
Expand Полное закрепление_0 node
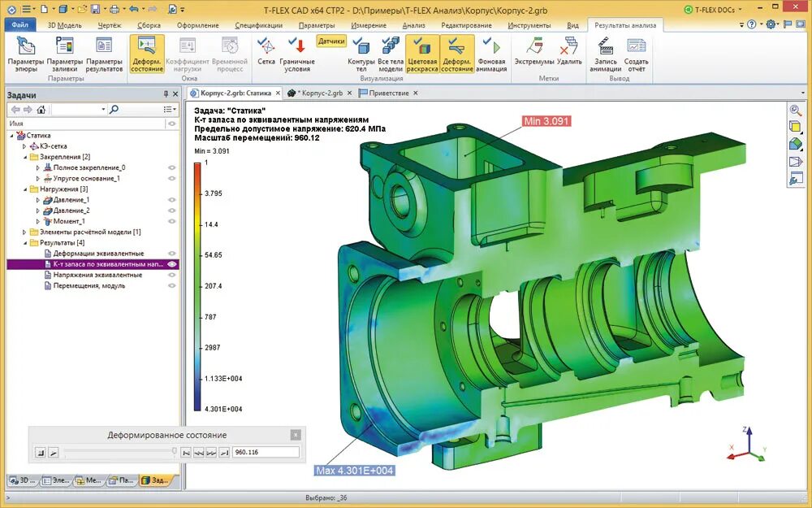tap(38, 168)
